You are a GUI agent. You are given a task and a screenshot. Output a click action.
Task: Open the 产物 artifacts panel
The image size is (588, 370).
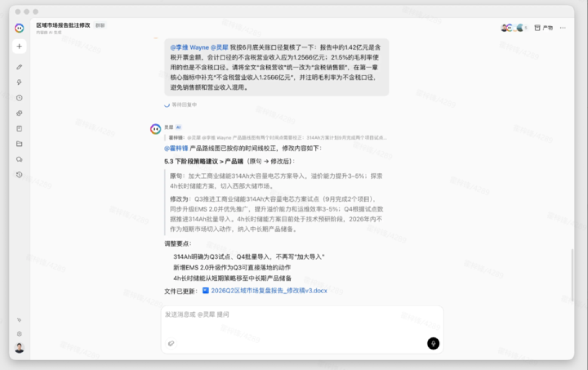point(544,28)
